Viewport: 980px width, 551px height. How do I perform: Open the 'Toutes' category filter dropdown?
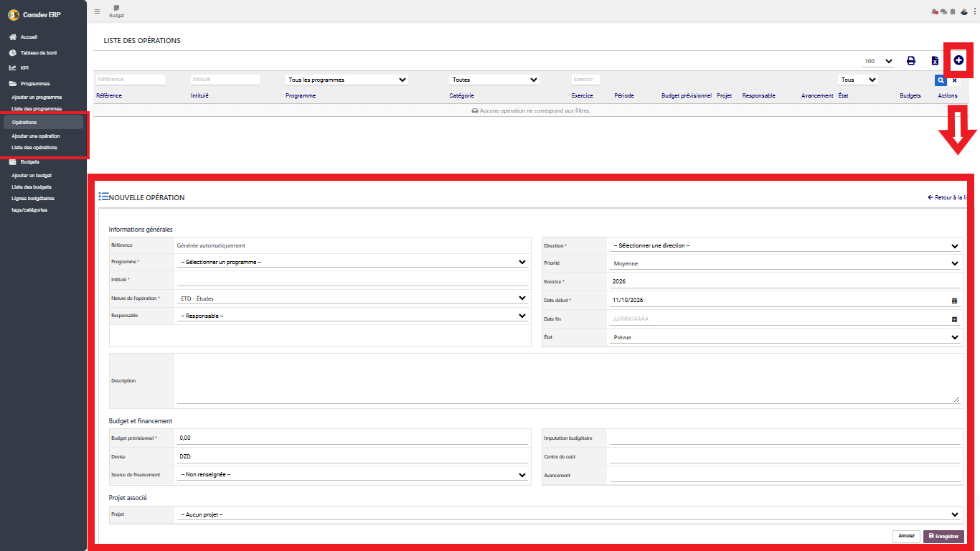tap(494, 80)
